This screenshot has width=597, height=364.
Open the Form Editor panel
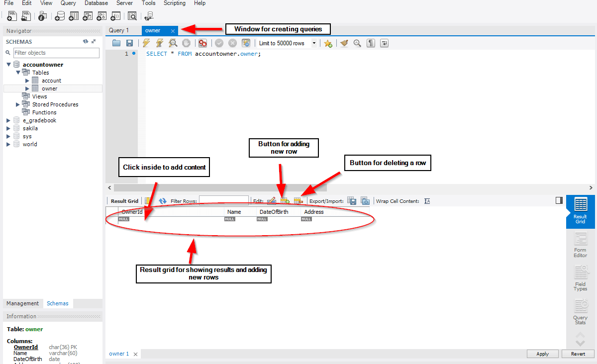[580, 244]
